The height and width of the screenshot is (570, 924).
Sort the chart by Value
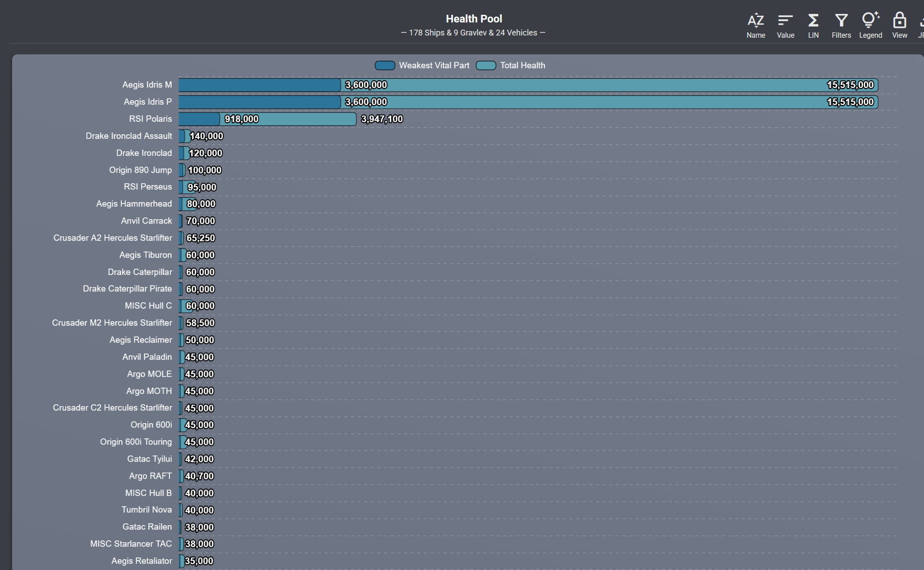point(786,25)
